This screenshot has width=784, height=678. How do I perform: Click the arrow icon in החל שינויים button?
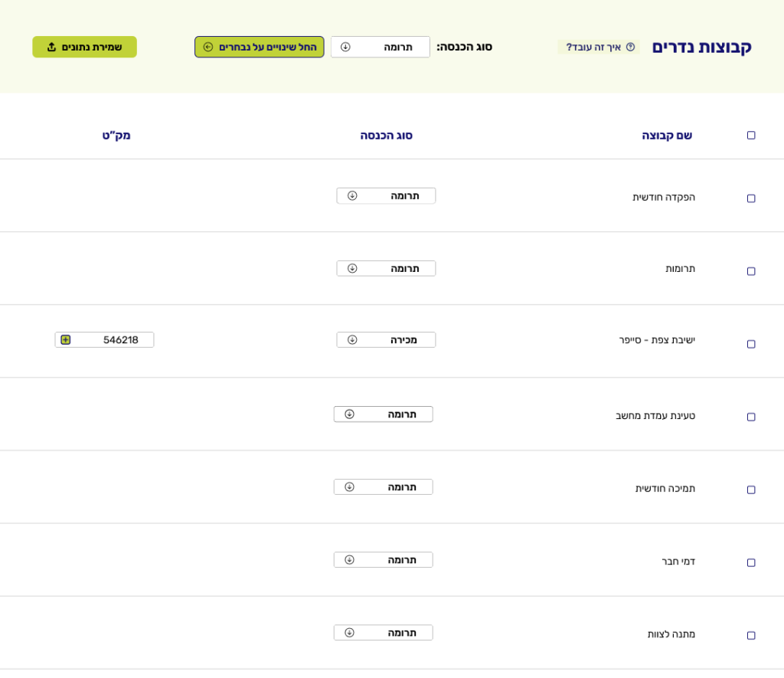208,47
